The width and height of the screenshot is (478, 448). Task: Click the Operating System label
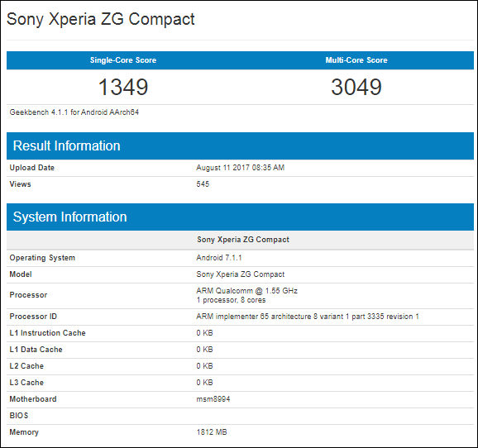pos(42,258)
